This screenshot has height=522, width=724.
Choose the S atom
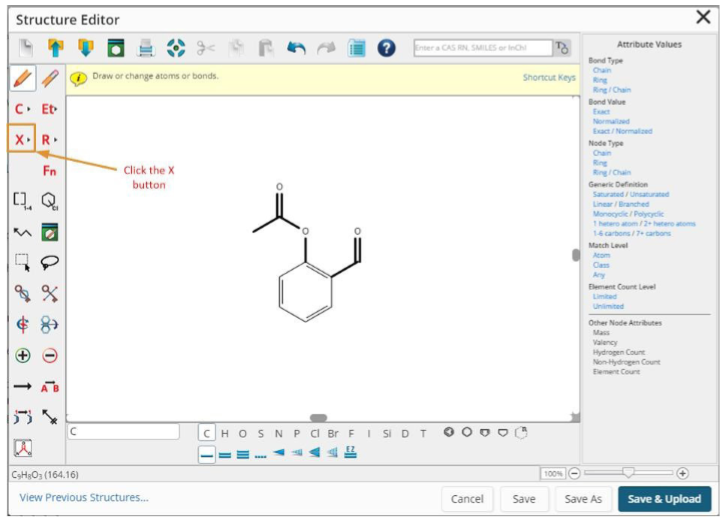[261, 434]
